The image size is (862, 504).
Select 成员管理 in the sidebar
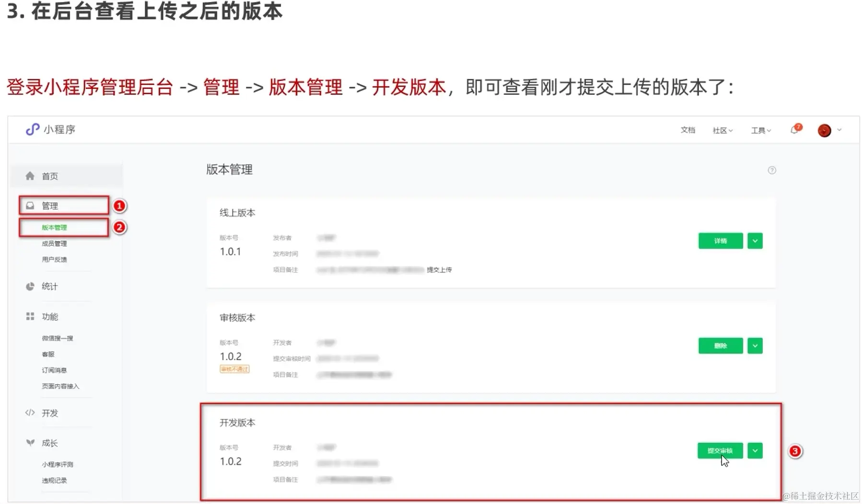point(54,243)
